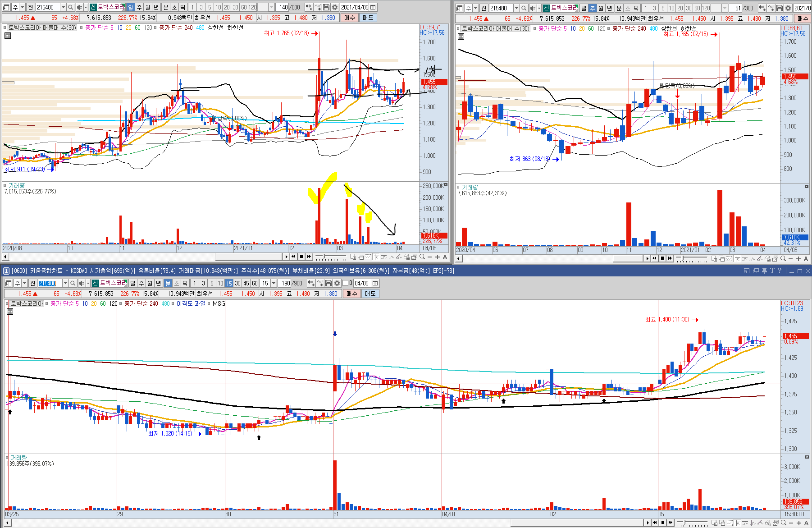Open stock search magnifier in bottom chart toolbar

73,283
